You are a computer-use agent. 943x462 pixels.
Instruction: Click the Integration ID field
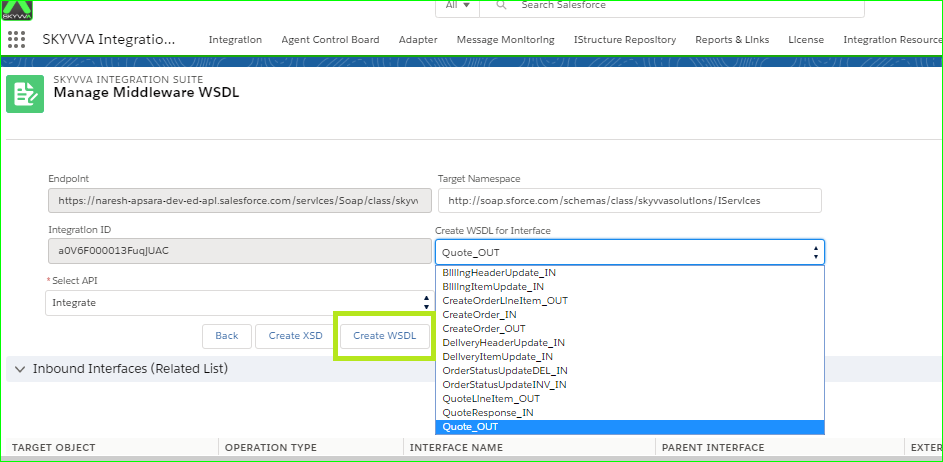[x=240, y=251]
